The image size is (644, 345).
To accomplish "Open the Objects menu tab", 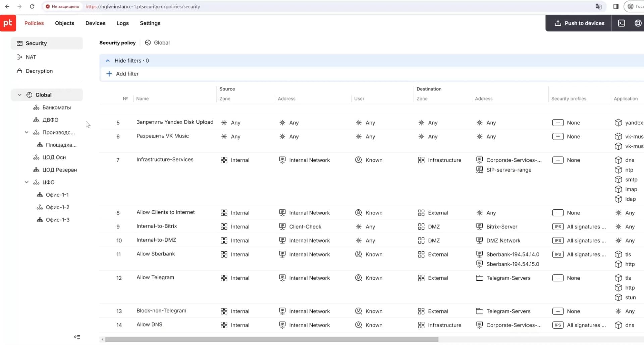I will [x=64, y=23].
